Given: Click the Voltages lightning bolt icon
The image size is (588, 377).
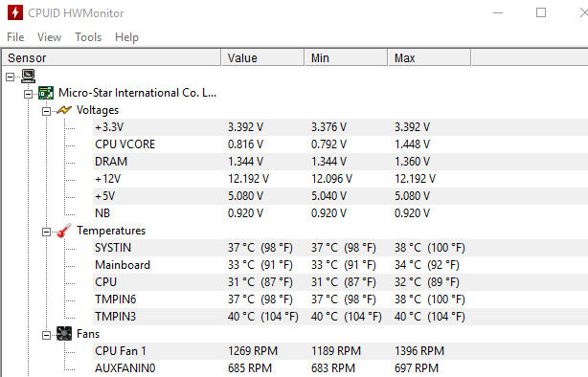Looking at the screenshot, I should 64,110.
